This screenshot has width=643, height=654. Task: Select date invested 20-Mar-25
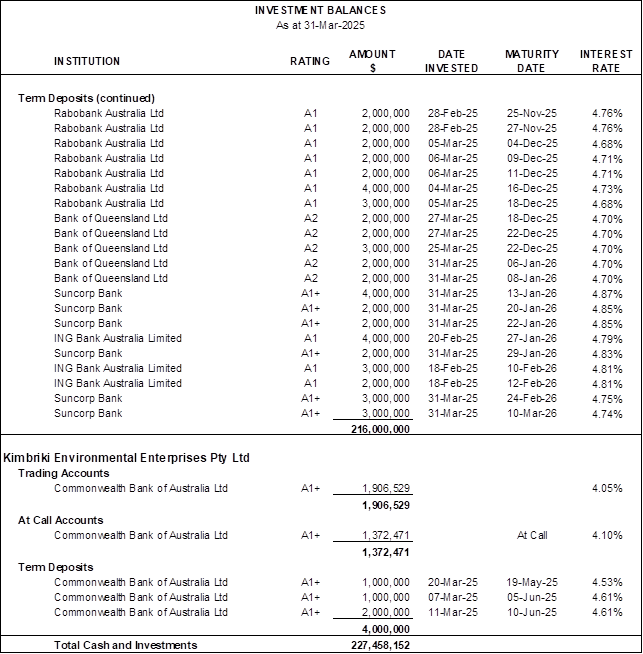pos(452,583)
